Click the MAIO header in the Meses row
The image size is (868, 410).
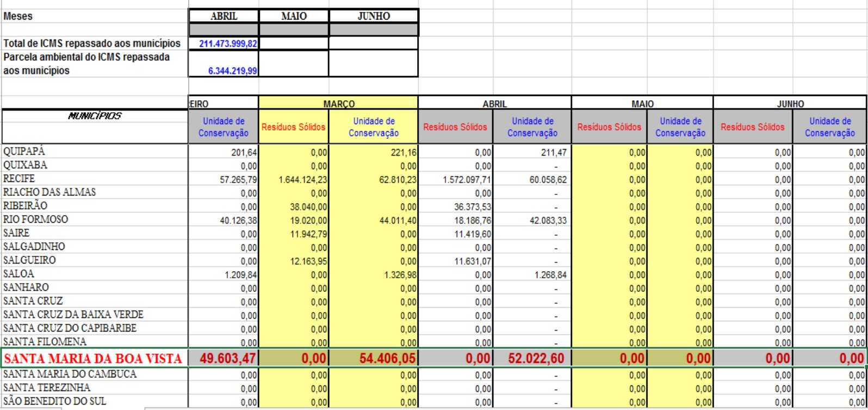(x=294, y=16)
